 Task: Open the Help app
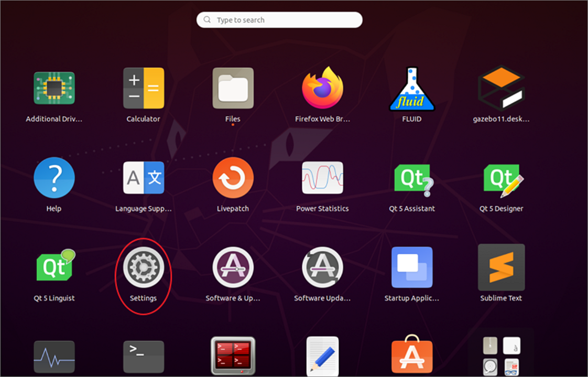pyautogui.click(x=54, y=178)
